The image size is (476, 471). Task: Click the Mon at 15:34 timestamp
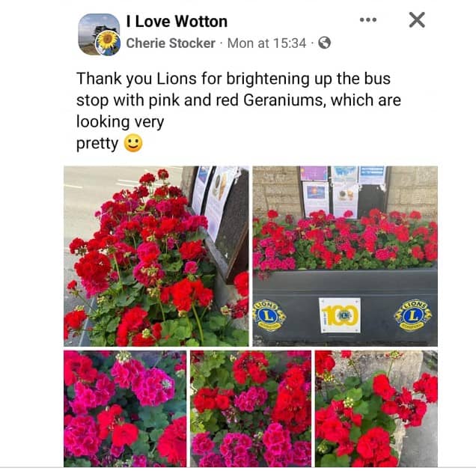coord(266,43)
